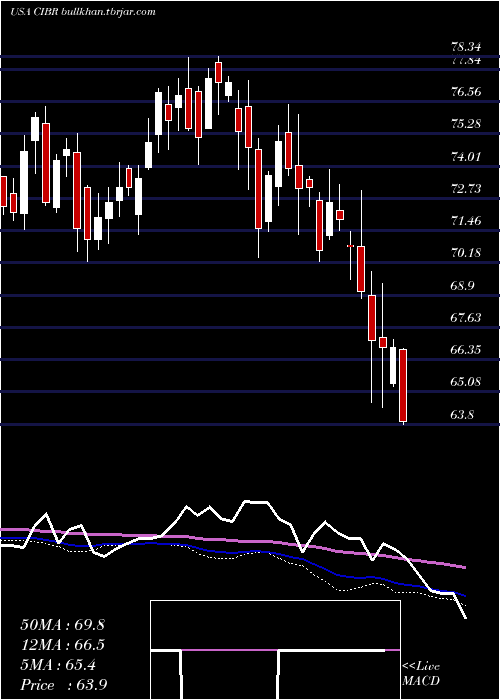The image size is (500, 700).
Task: Click the 66.35 price axis label
Action: tap(466, 350)
